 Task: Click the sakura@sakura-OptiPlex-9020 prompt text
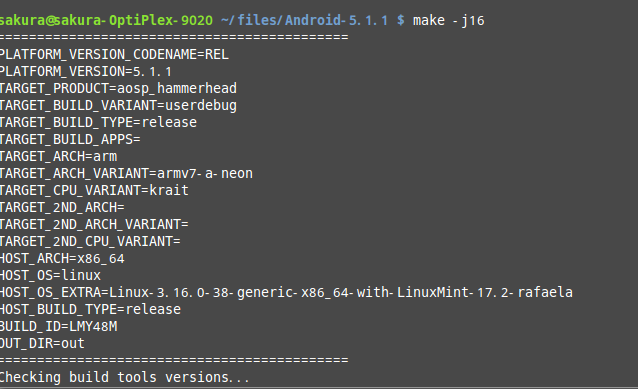(106, 20)
